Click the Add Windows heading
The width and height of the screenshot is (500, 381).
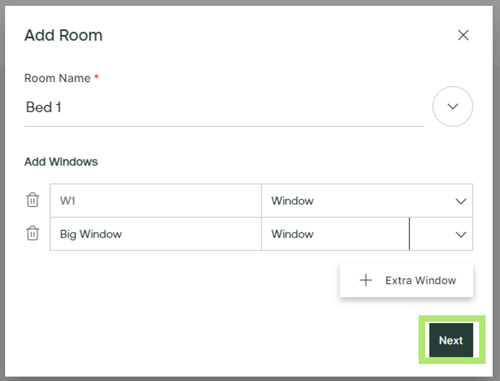(61, 162)
